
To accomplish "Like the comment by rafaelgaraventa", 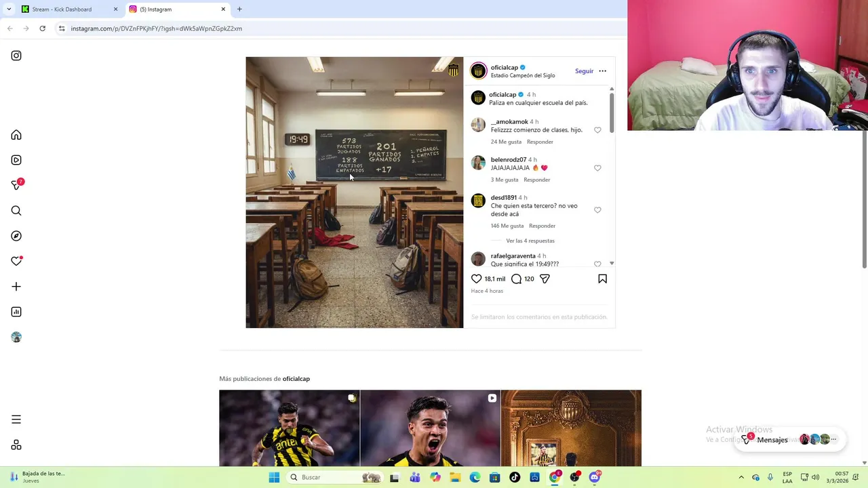I will click(597, 264).
